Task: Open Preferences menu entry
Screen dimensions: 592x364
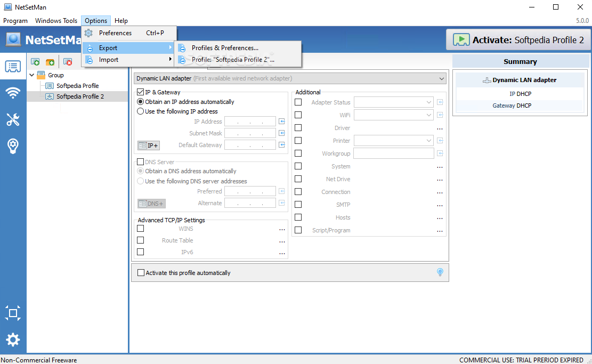Action: [x=128, y=33]
